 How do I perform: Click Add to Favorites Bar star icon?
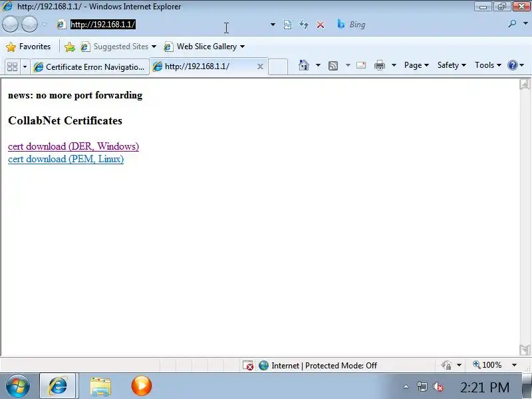tap(70, 47)
